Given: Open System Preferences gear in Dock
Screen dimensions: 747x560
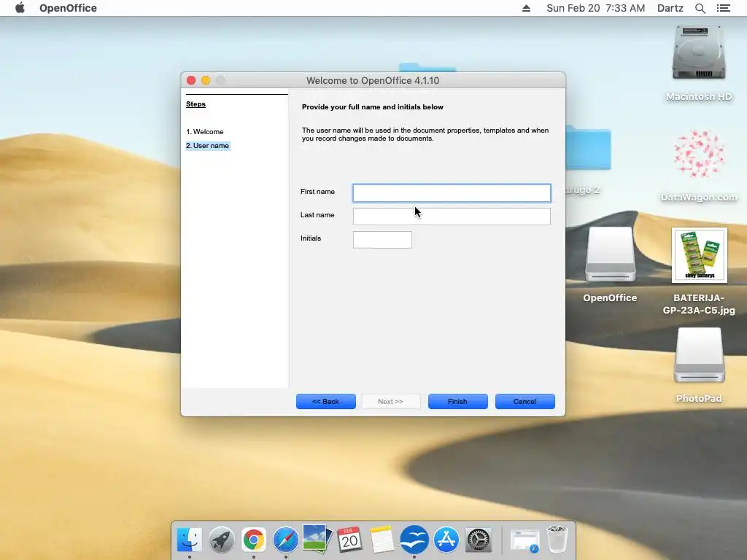Looking at the screenshot, I should click(479, 540).
